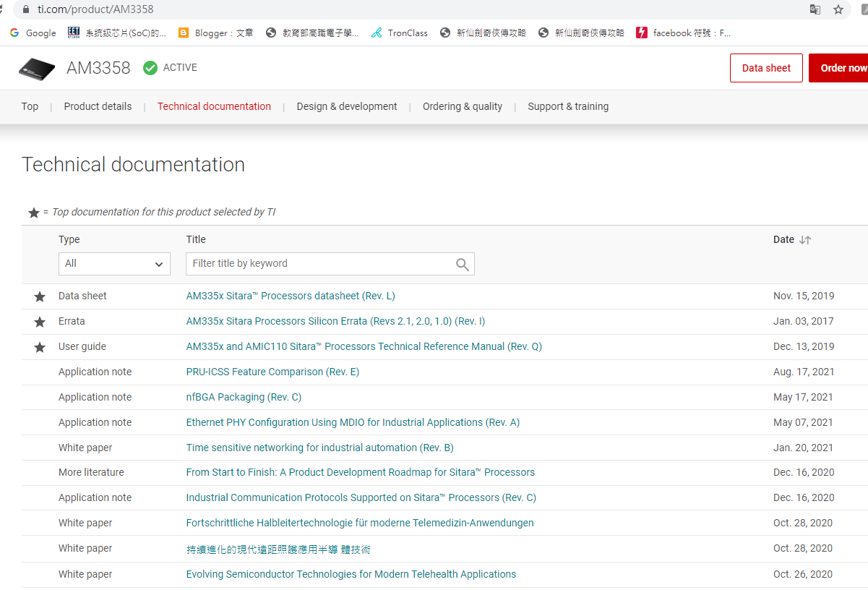Screen dimensions: 868x590
Task: Bookmark this page with the star icon
Action: [x=838, y=9]
